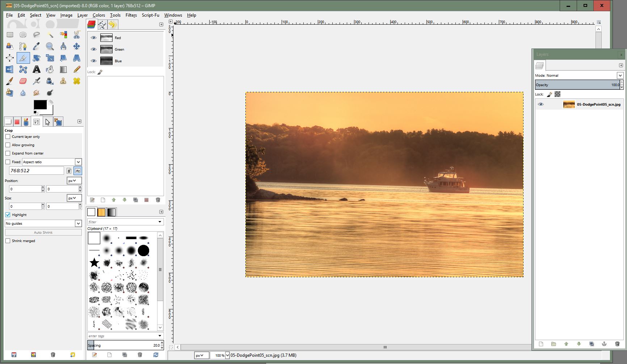Select the Rectangle Select tool
This screenshot has width=627, height=364.
[x=10, y=35]
